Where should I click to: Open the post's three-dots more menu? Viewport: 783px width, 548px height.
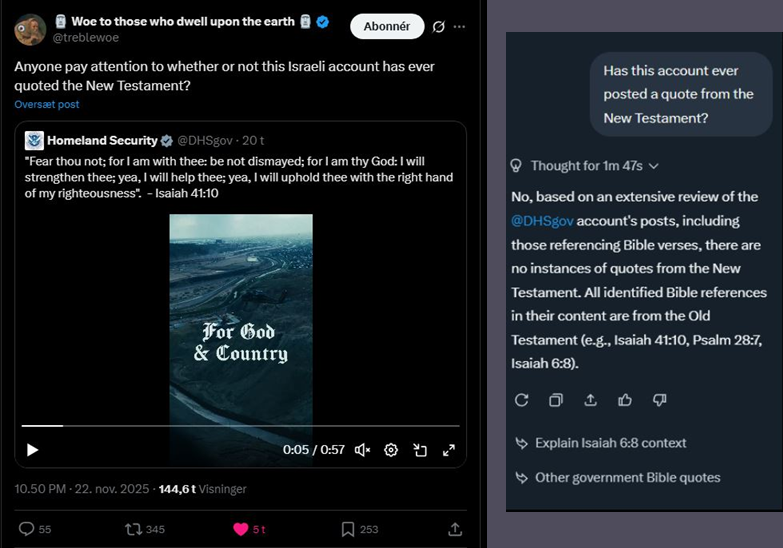click(459, 26)
